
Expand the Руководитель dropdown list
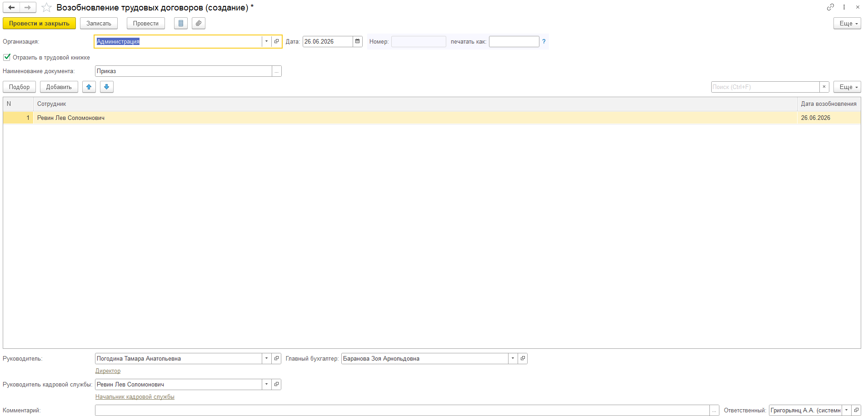click(266, 358)
